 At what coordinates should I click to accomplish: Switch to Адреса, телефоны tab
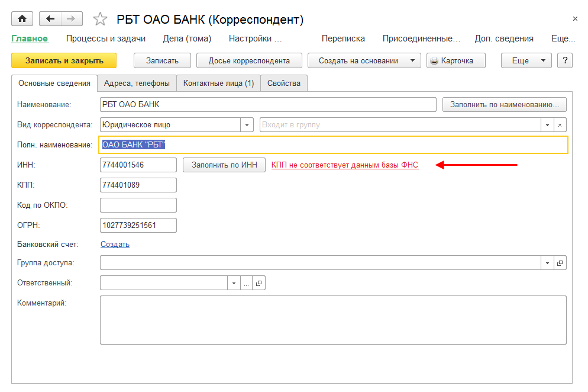point(137,83)
